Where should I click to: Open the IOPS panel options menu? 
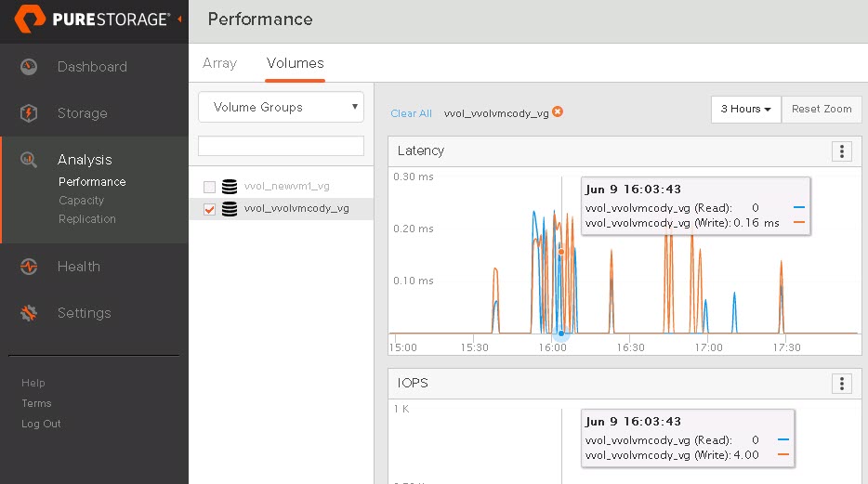coord(841,384)
